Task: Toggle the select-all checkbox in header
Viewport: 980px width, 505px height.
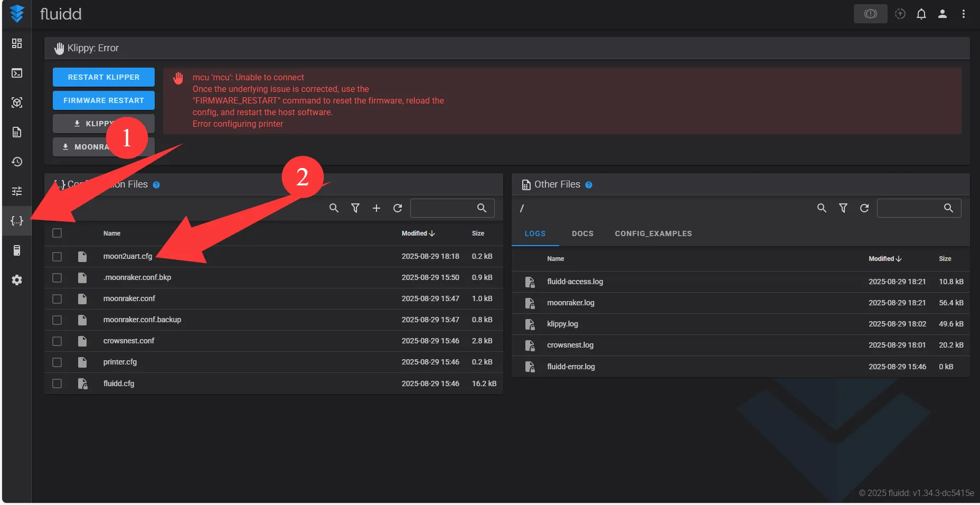Action: [x=57, y=233]
